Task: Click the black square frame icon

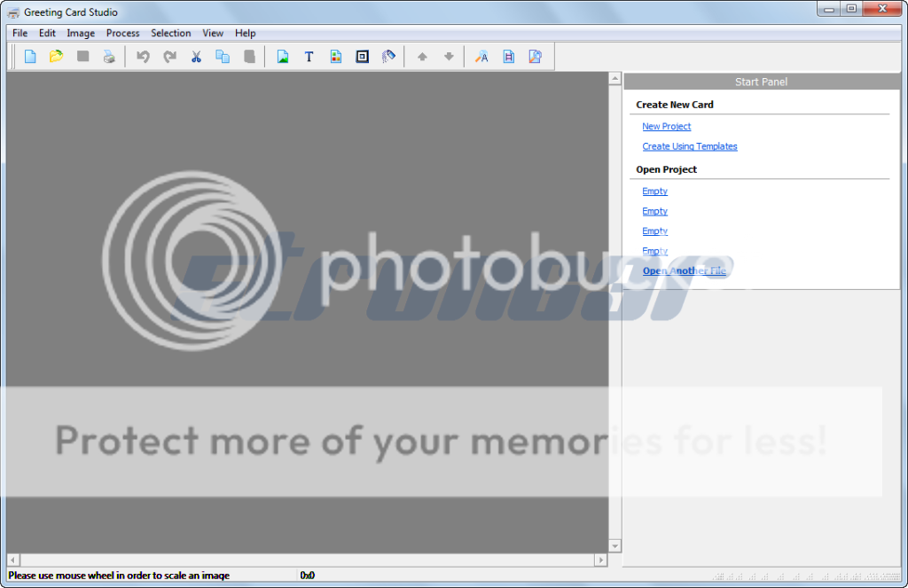Action: tap(363, 56)
